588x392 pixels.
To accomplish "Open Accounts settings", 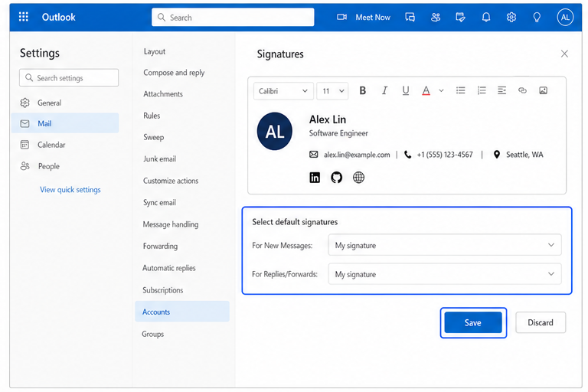I will 182,312.
